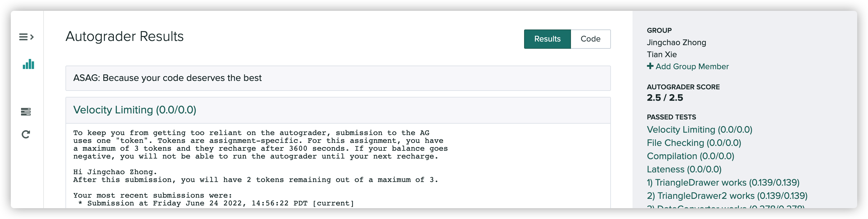Switch to the Code tab
Screen dimensions: 868x219
(x=590, y=39)
